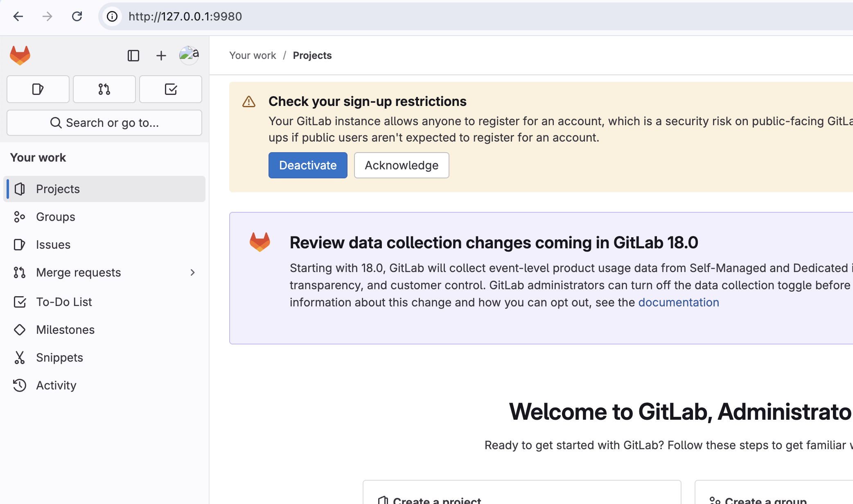Viewport: 853px width, 504px height.
Task: Select the To-Do List shortcut icon
Action: 171,89
